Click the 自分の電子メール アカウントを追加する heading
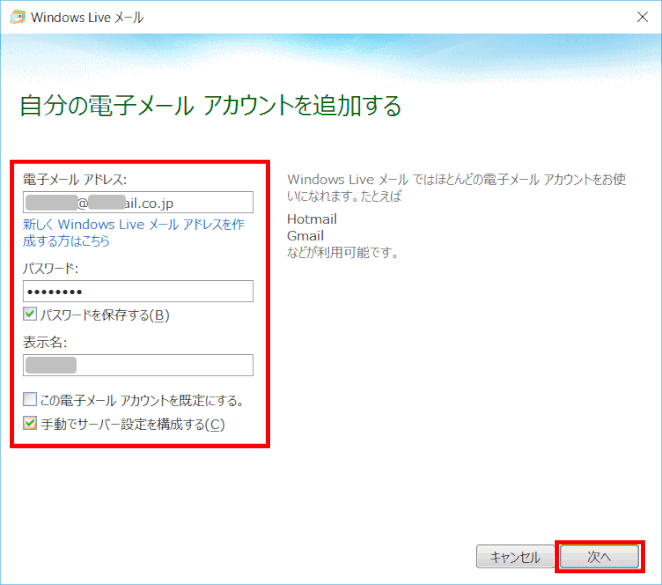 click(x=210, y=106)
